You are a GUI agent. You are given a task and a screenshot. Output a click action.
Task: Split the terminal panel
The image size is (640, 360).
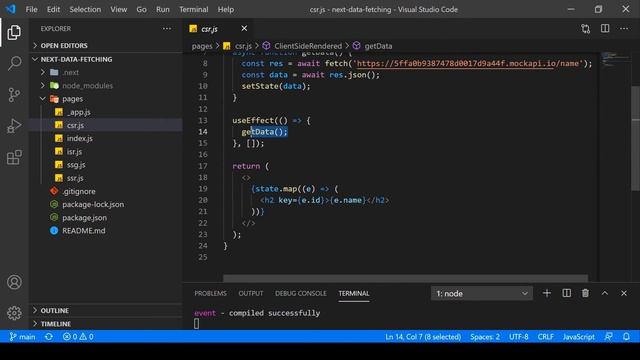[x=567, y=293]
